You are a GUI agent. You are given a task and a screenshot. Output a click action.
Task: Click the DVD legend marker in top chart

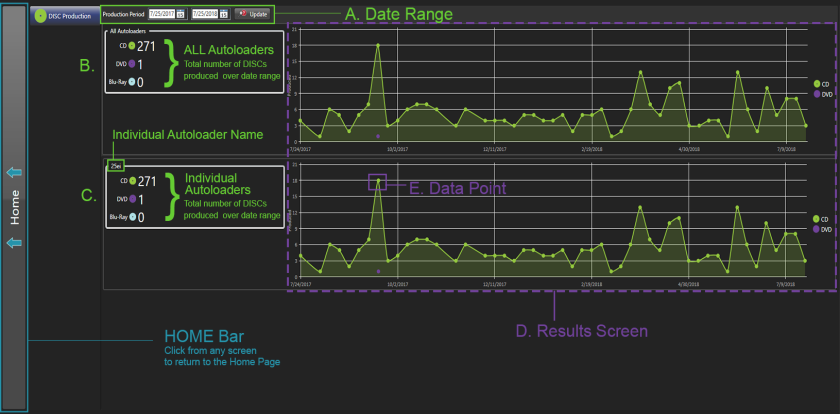(x=815, y=93)
